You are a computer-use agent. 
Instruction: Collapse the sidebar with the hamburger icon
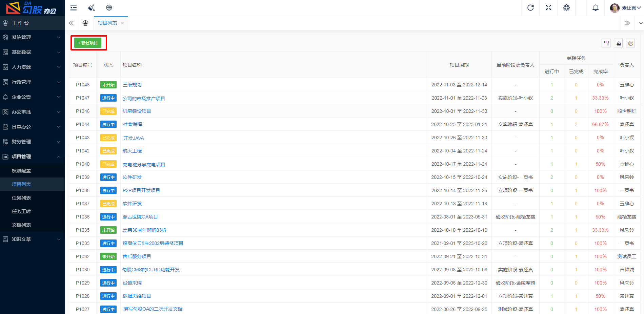pos(74,8)
